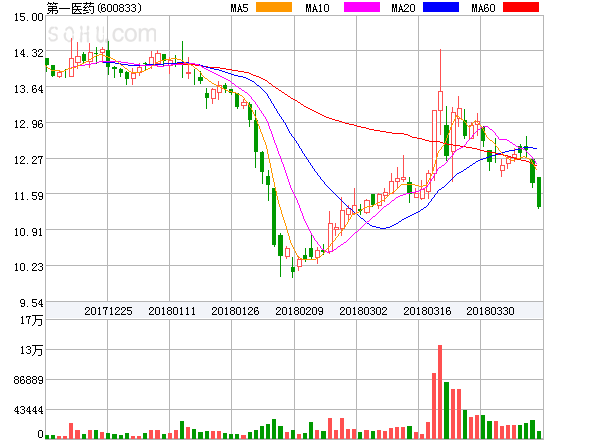This screenshot has height=440, width=600.
Task: Click the last green candlestick on the chart
Action: [539, 192]
